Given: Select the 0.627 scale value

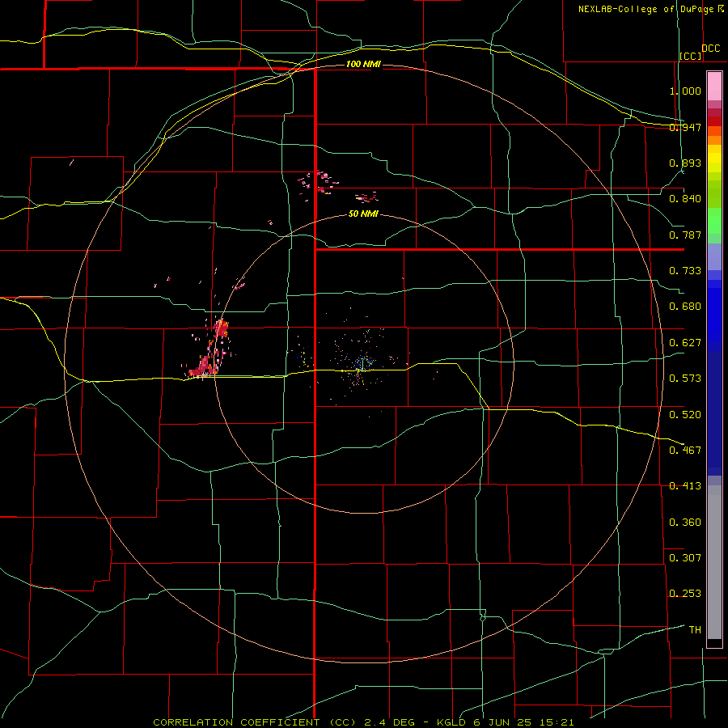Looking at the screenshot, I should [685, 343].
